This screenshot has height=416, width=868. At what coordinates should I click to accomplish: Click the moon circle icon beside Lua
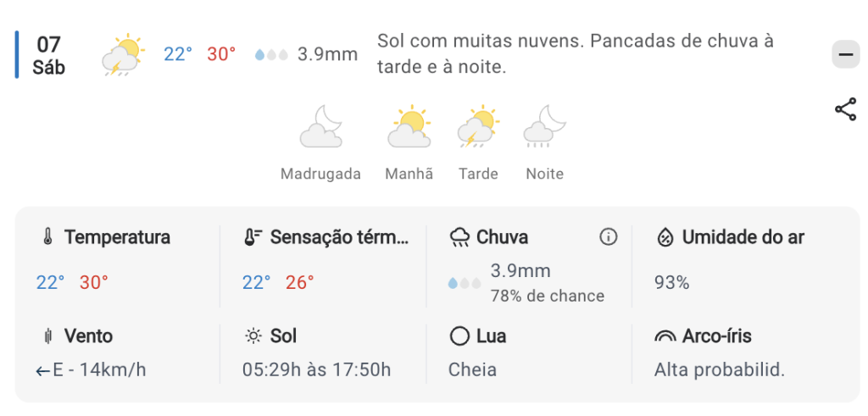[459, 336]
